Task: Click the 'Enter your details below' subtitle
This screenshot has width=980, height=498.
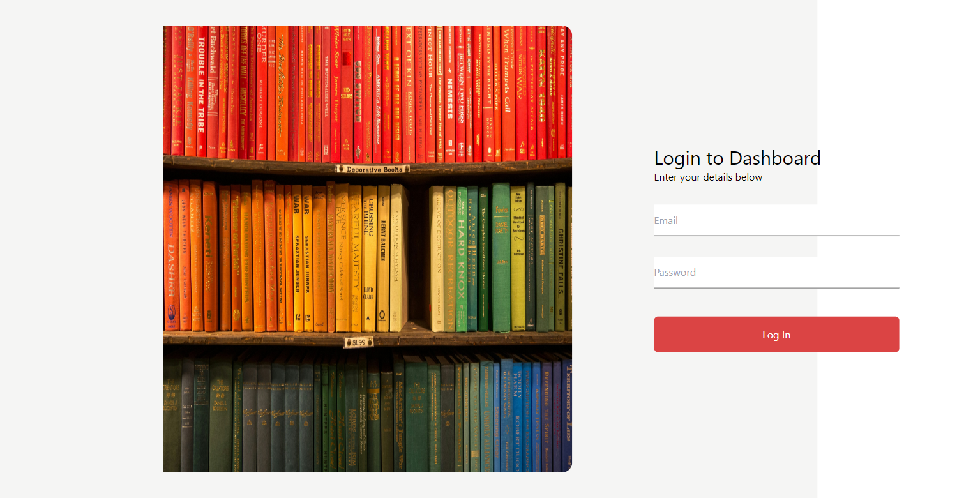Action: click(708, 177)
